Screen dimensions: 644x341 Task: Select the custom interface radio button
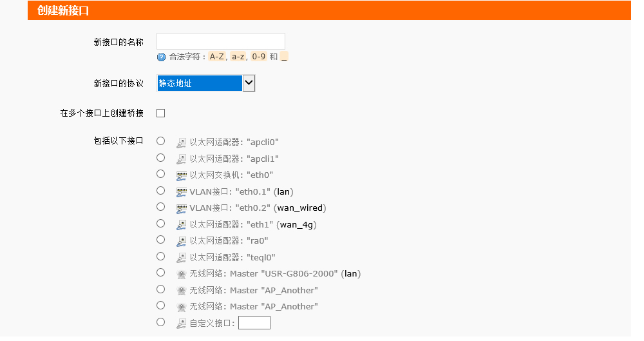point(161,322)
